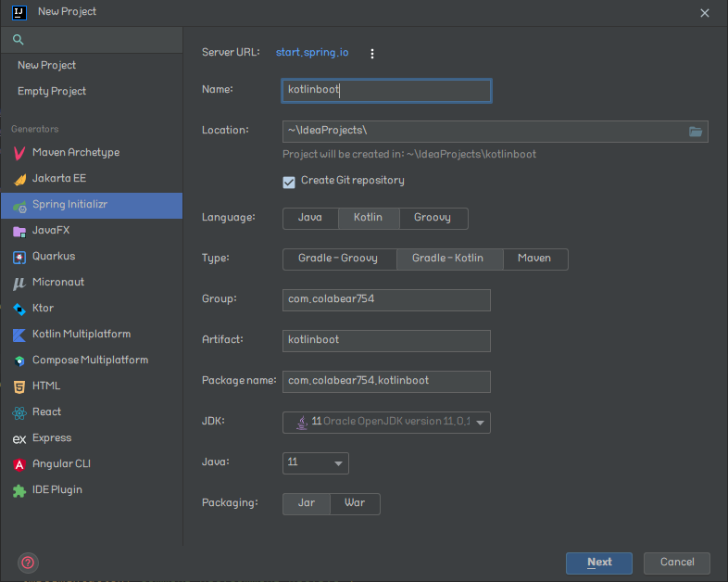Select New Project in the sidebar

(92, 66)
